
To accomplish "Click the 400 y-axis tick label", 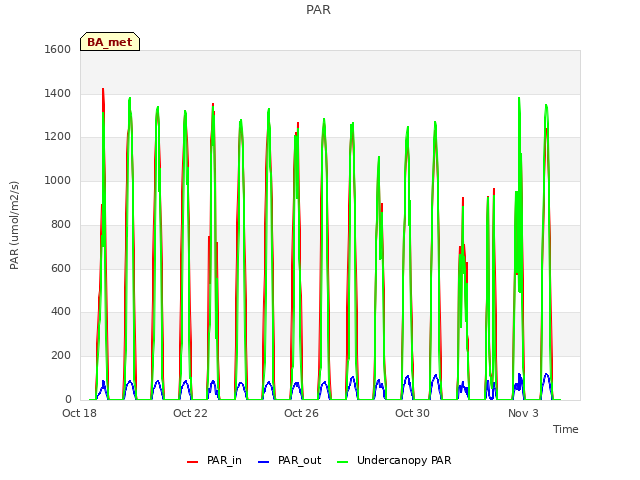I will [61, 312].
